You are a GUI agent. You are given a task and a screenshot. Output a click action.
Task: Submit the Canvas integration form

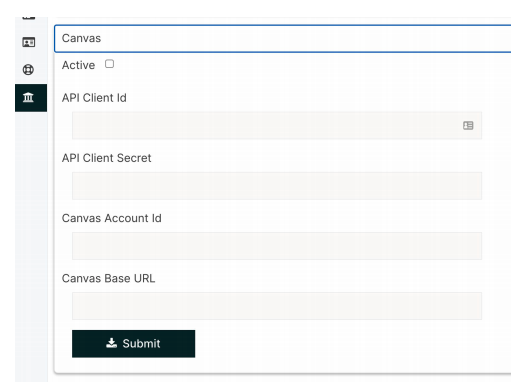[x=133, y=344]
